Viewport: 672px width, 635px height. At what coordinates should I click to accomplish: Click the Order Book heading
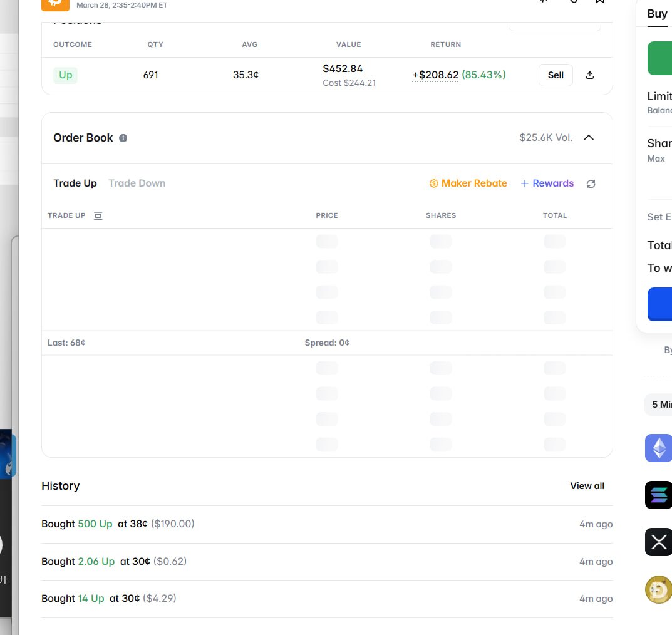point(83,138)
